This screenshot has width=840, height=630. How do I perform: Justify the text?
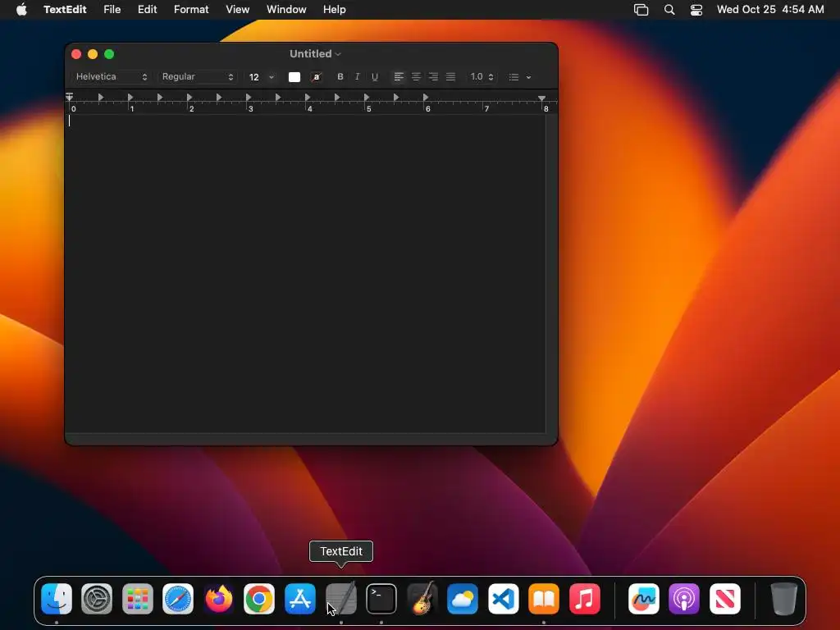(x=450, y=76)
